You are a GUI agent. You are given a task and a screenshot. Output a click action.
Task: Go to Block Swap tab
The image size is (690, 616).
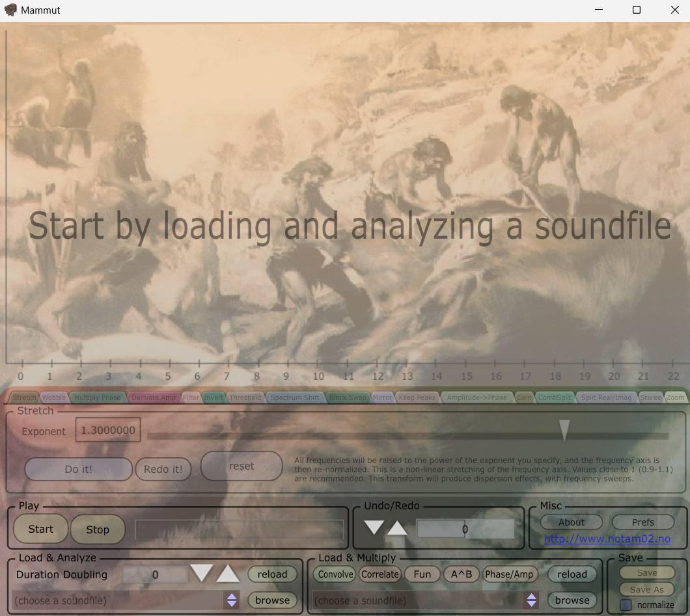click(x=348, y=397)
